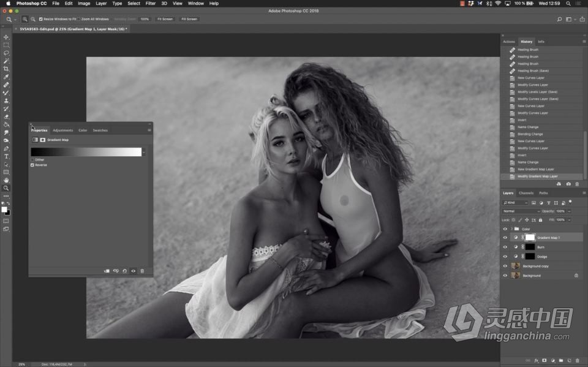The height and width of the screenshot is (367, 588).
Task: Delete adjustment via Properties trash icon
Action: (x=142, y=271)
